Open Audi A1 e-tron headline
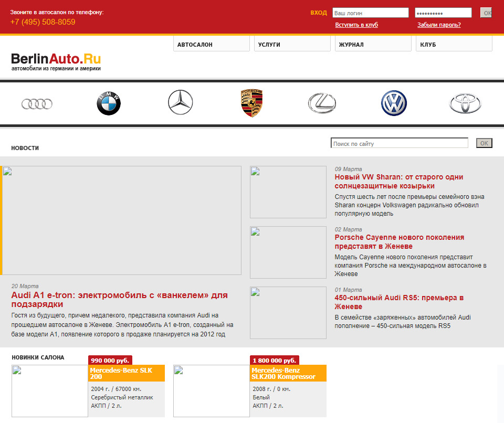 [120, 300]
